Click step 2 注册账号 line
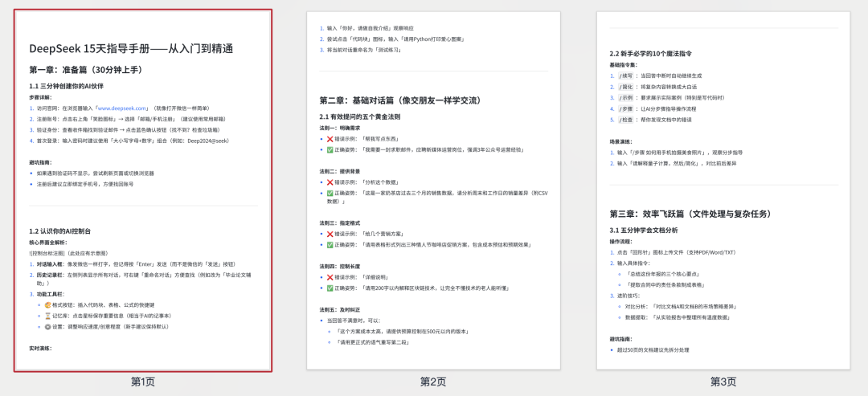Screen dimensions: 868x396 127,119
